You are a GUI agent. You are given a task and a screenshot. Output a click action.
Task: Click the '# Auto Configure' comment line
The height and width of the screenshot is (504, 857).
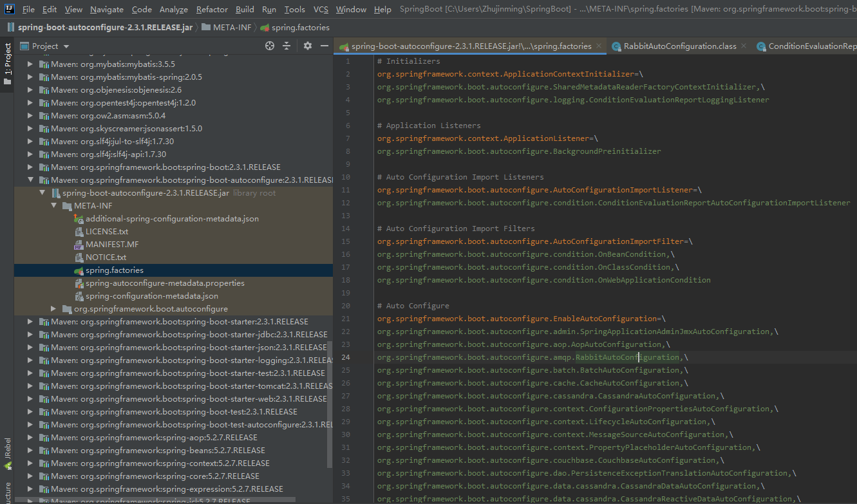(x=413, y=306)
